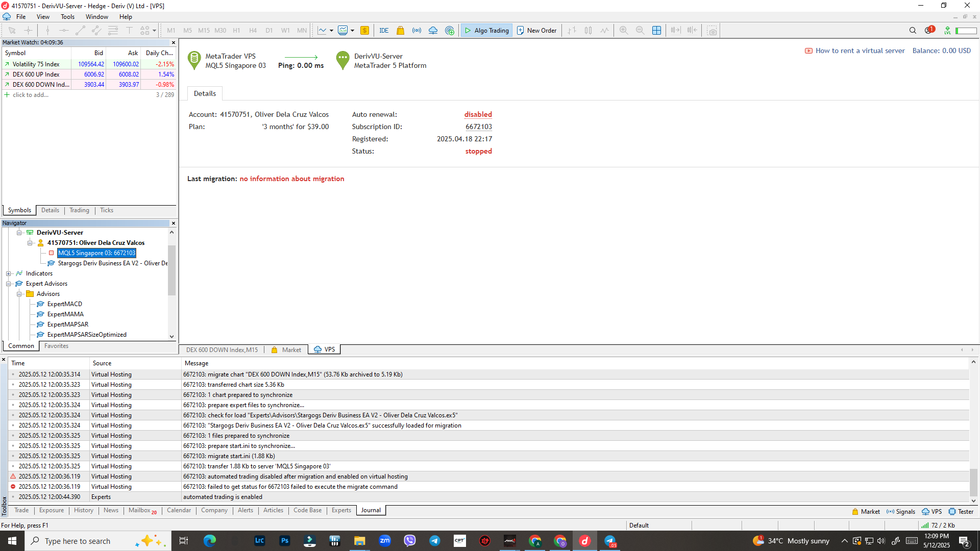The width and height of the screenshot is (980, 551).
Task: Open chart type dropdown arrow
Action: point(331,31)
